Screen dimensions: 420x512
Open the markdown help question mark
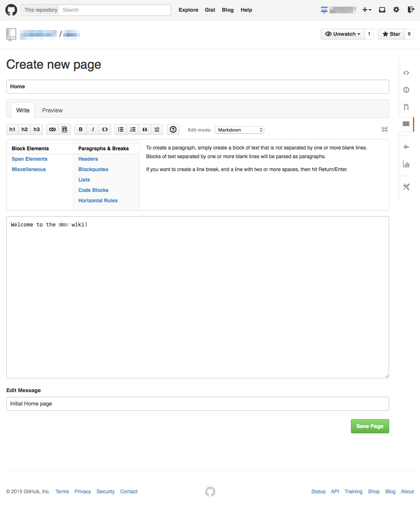click(173, 129)
